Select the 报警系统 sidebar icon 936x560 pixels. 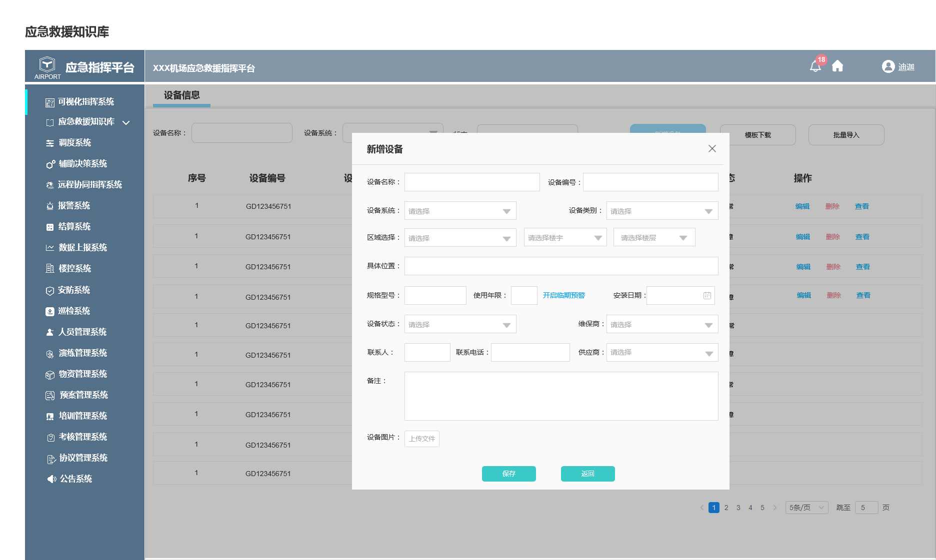pos(50,206)
